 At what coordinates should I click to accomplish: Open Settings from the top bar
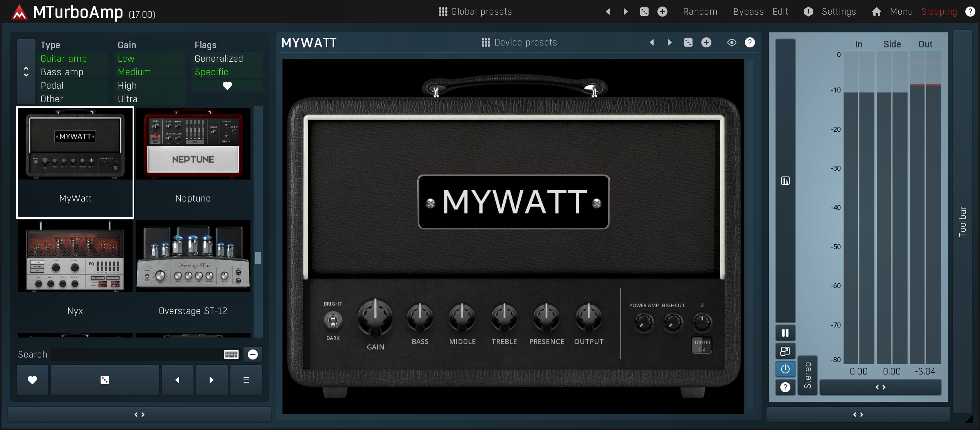pos(839,12)
